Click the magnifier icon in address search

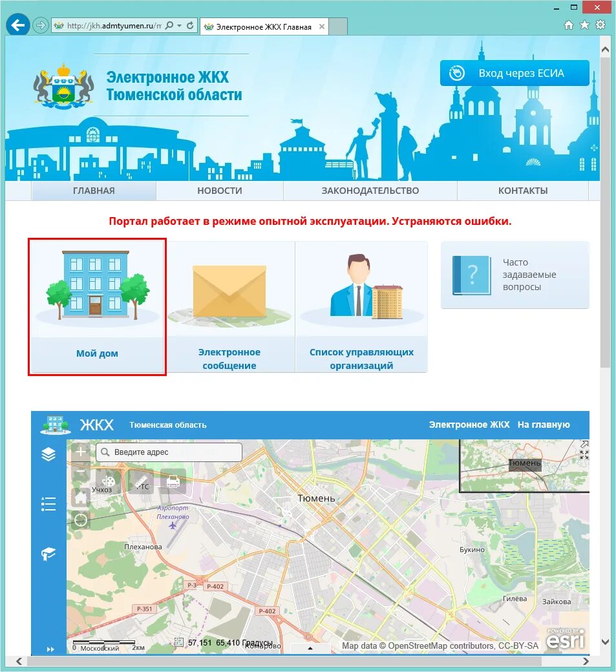pyautogui.click(x=105, y=452)
